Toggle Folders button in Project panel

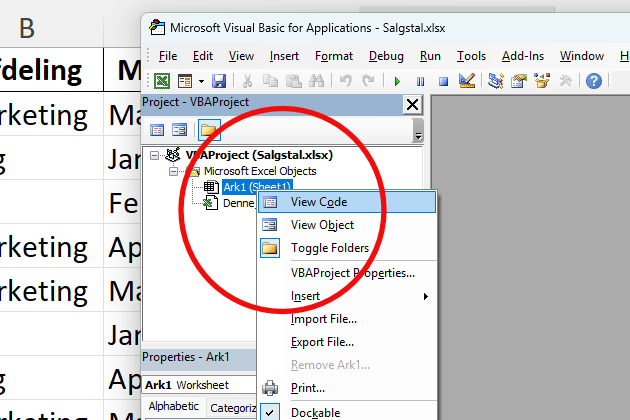209,130
